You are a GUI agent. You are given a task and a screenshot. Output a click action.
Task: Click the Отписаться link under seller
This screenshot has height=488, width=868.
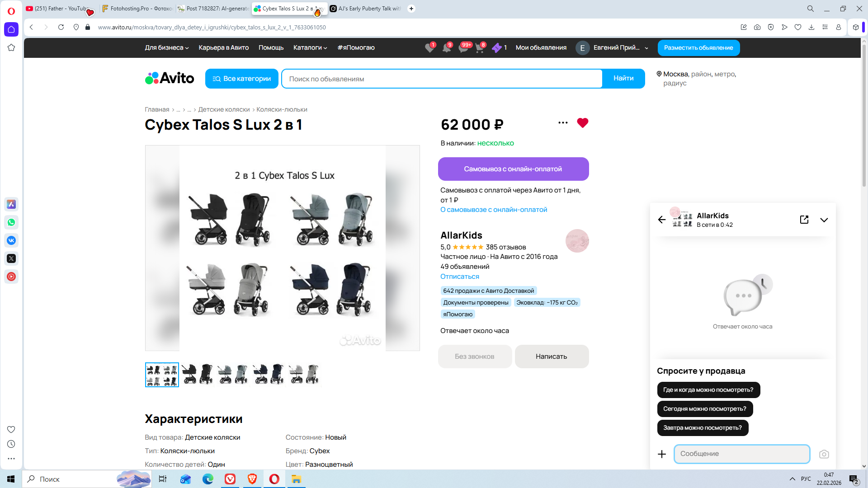click(x=459, y=277)
